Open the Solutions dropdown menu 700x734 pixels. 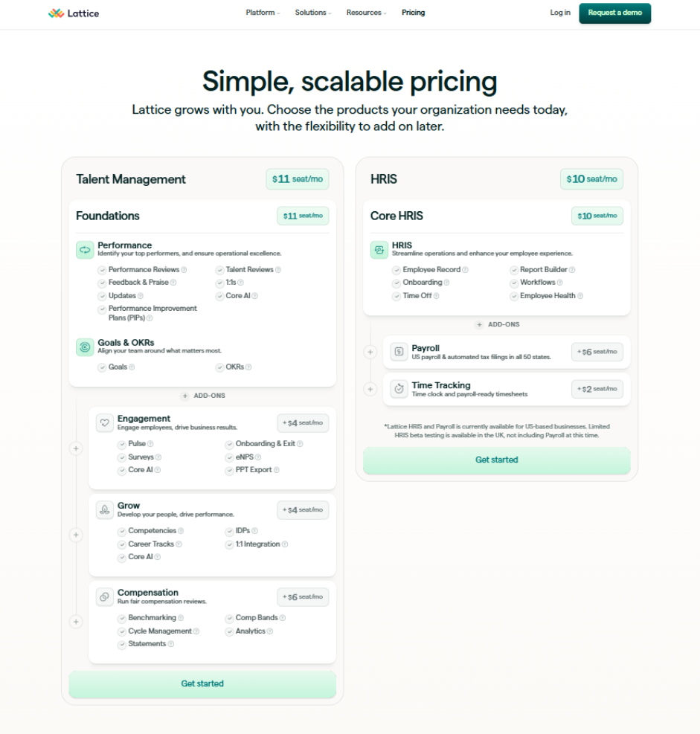point(312,13)
